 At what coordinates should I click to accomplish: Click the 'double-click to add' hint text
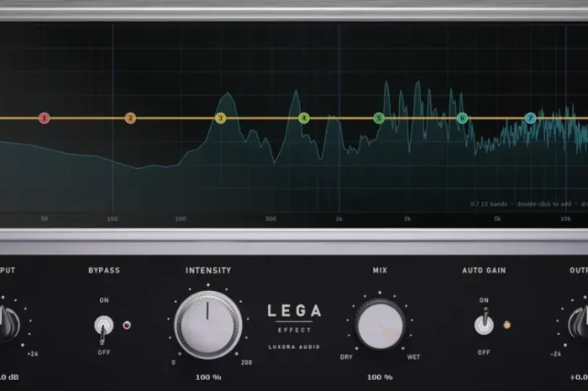(544, 204)
